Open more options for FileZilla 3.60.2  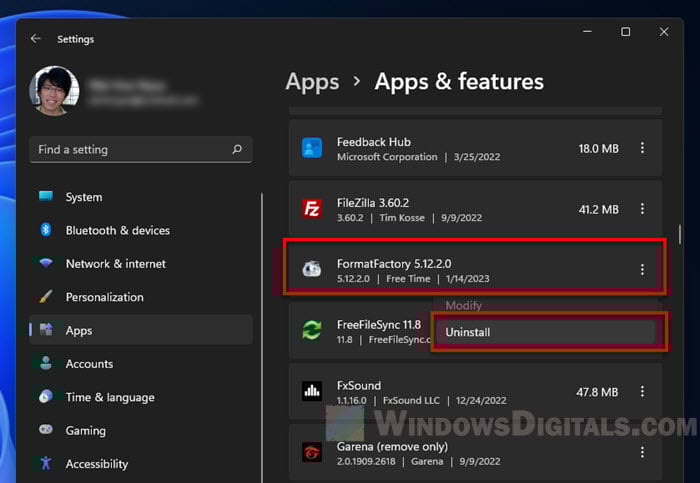642,208
